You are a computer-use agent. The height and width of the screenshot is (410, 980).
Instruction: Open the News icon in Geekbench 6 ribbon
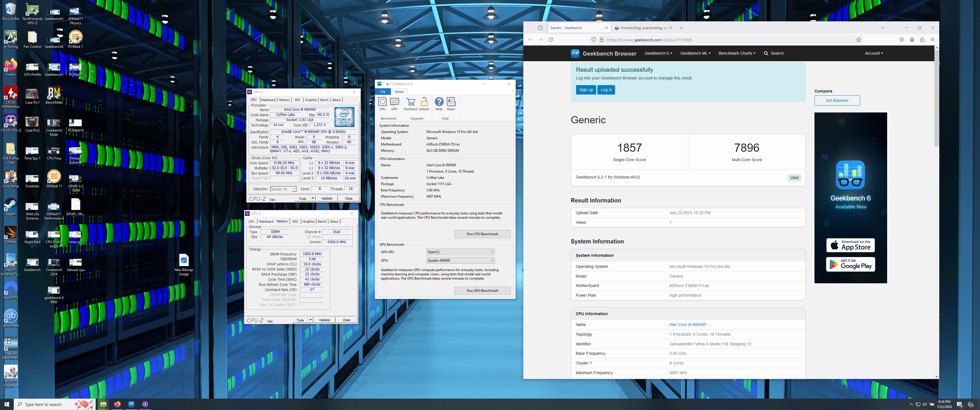(x=451, y=102)
